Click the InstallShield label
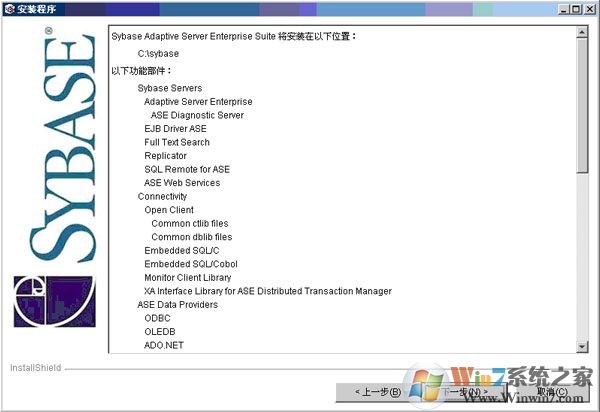The height and width of the screenshot is (412, 600). [x=35, y=368]
